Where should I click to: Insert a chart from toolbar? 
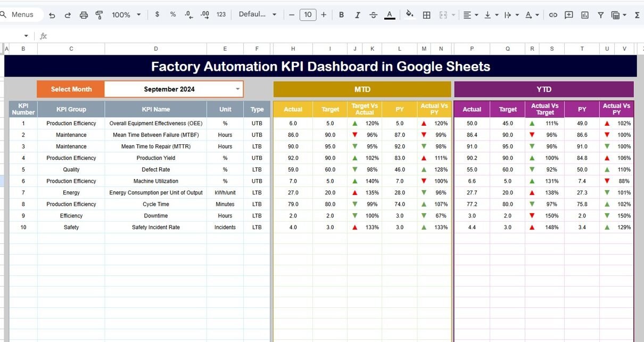[585, 15]
